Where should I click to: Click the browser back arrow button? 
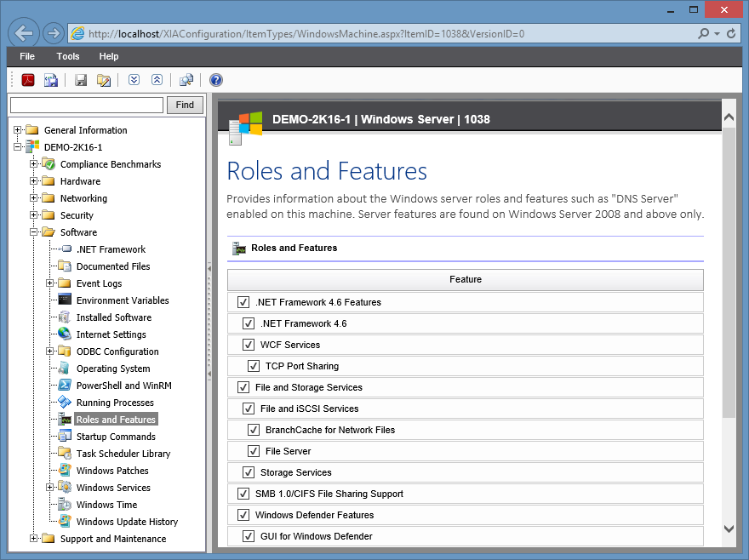24,33
